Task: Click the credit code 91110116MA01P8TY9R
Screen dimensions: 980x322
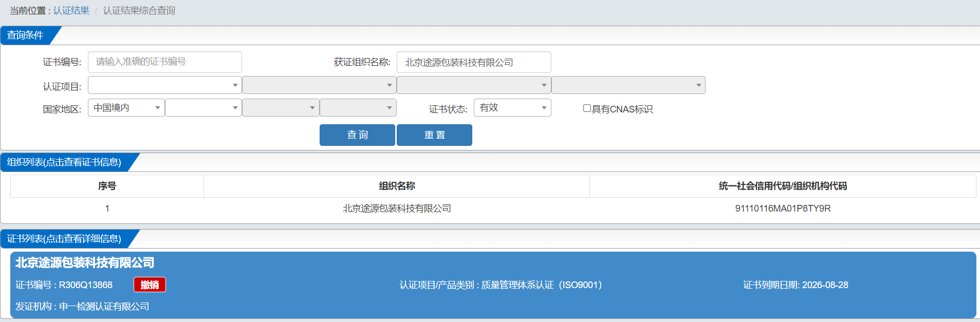Action: 783,209
